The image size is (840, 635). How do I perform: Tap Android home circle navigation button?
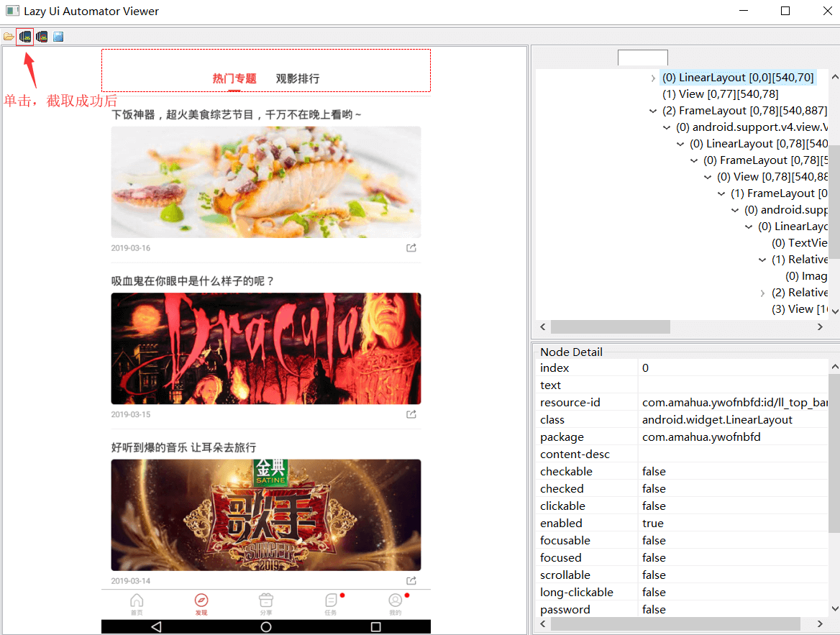point(265,626)
